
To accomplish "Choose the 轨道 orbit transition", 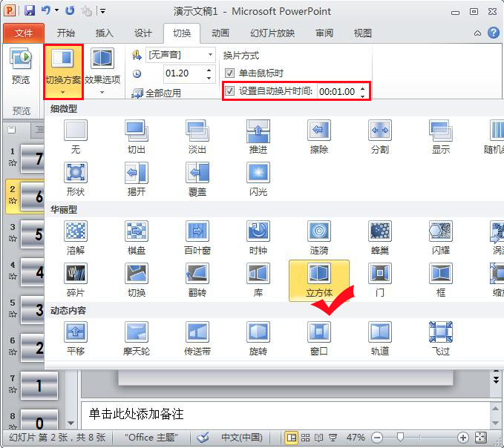I will pos(380,339).
